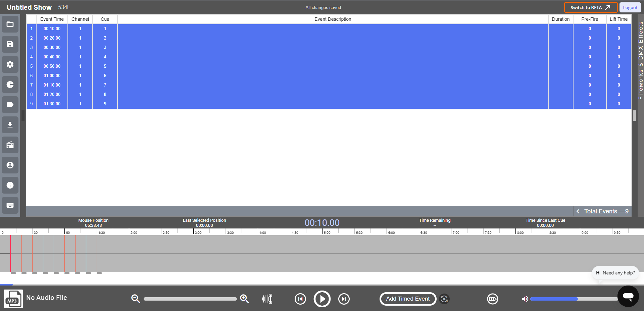Click the Event Time column header
This screenshot has height=311, width=644.
(52, 19)
